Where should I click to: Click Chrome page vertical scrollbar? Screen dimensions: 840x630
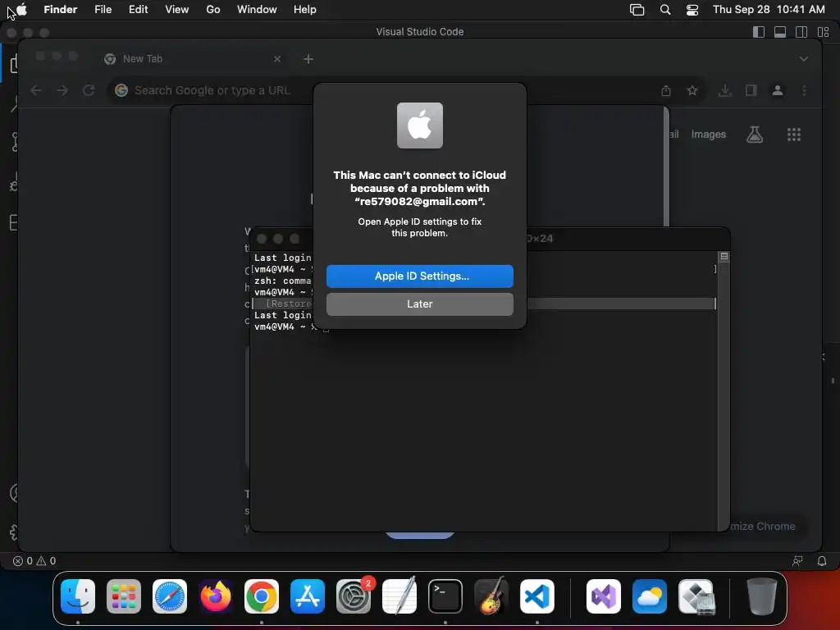tap(666, 166)
